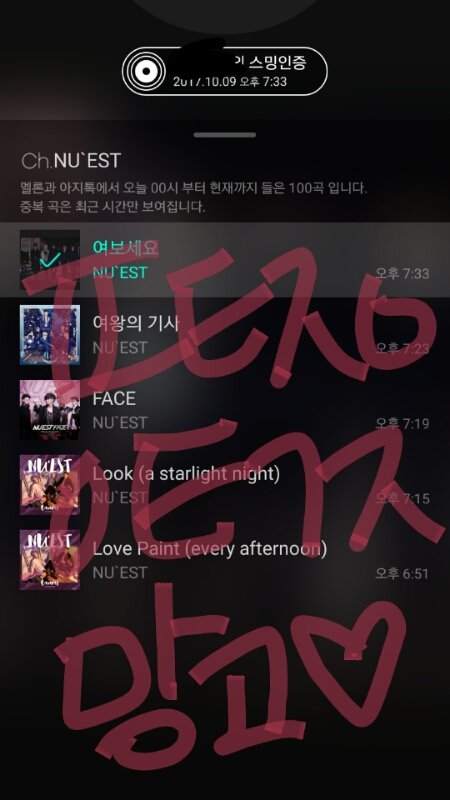Tap NU`EST artist under Love Paint
Screen dimensions: 450x800
click(120, 572)
